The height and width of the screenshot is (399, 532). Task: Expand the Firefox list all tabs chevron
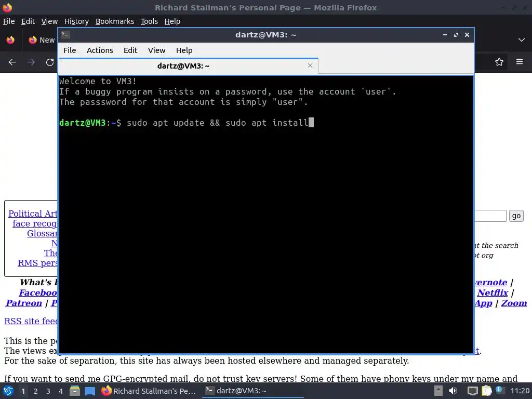click(x=522, y=40)
